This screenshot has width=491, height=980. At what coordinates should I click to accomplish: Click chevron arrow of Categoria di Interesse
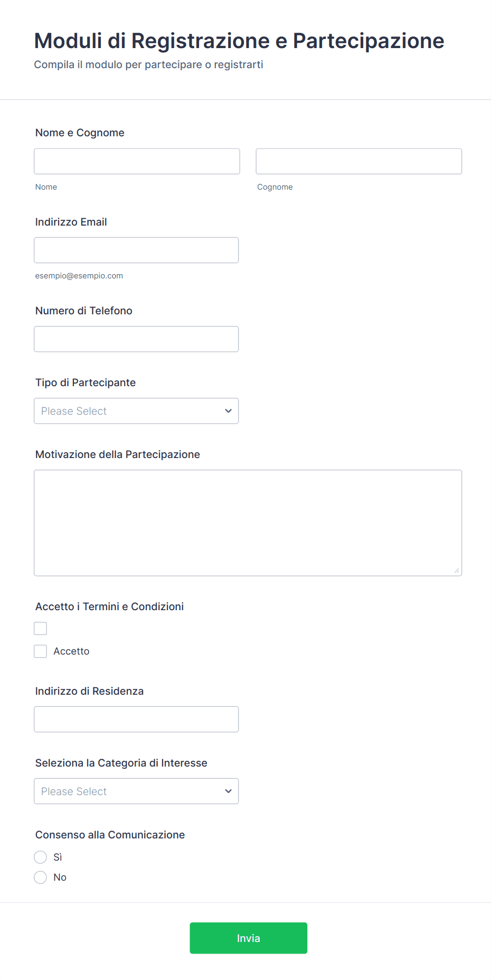228,791
